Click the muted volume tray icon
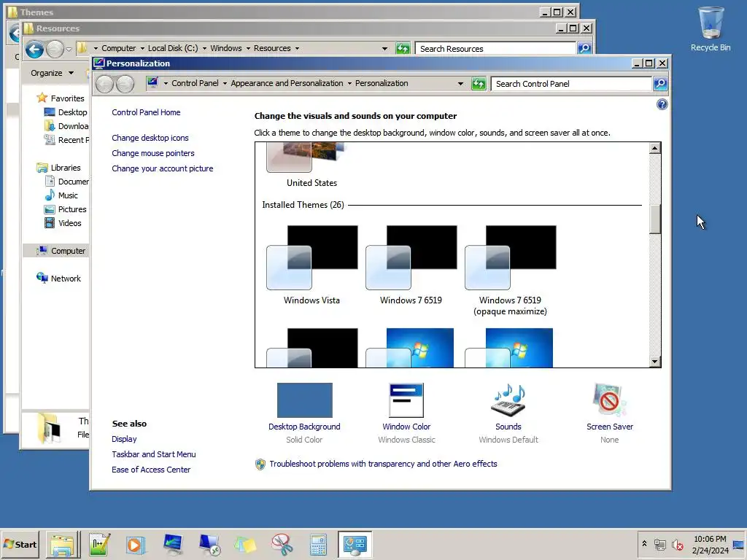The image size is (747, 560). point(677,545)
